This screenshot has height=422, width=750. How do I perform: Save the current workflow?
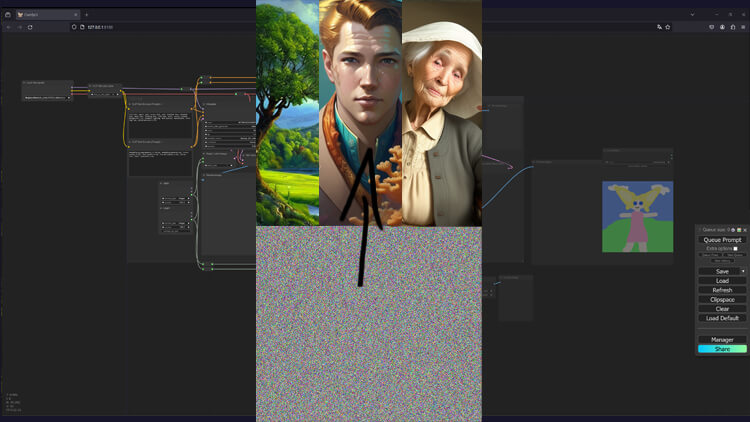pos(718,271)
